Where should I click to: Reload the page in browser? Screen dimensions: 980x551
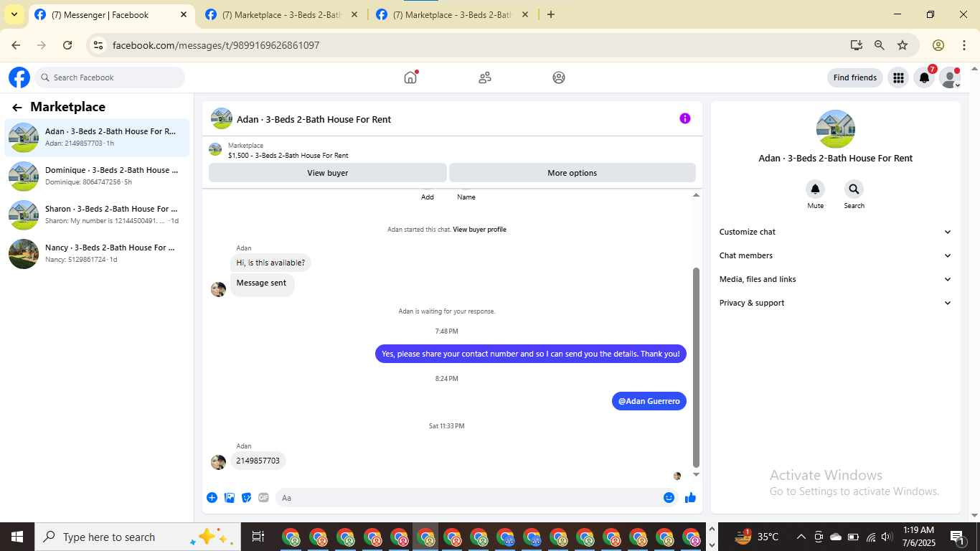coord(67,45)
